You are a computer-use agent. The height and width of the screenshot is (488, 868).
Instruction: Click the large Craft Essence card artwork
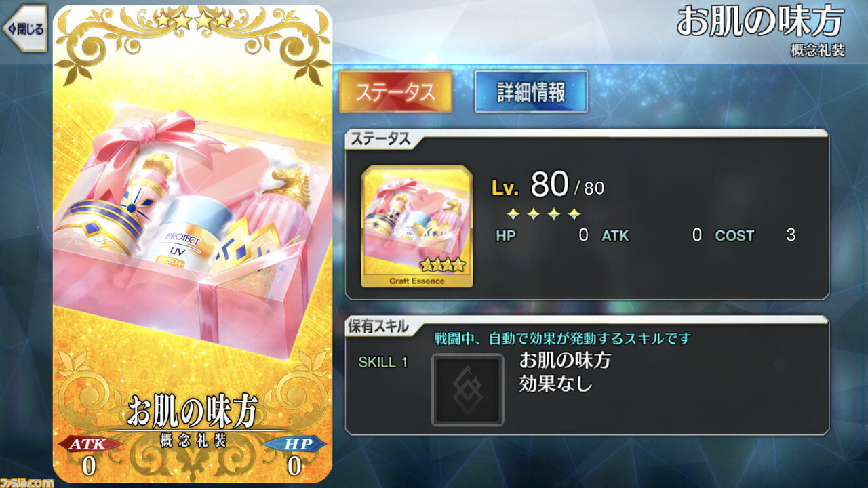point(193,244)
